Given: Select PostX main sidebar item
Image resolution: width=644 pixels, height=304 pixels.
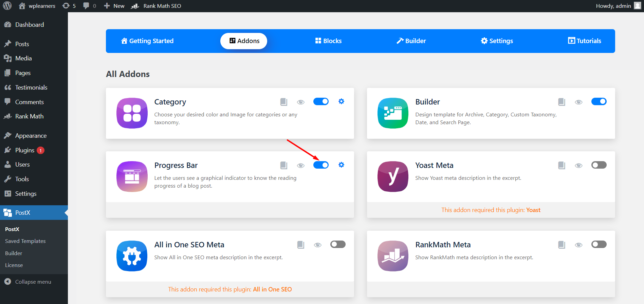Looking at the screenshot, I should [34, 213].
